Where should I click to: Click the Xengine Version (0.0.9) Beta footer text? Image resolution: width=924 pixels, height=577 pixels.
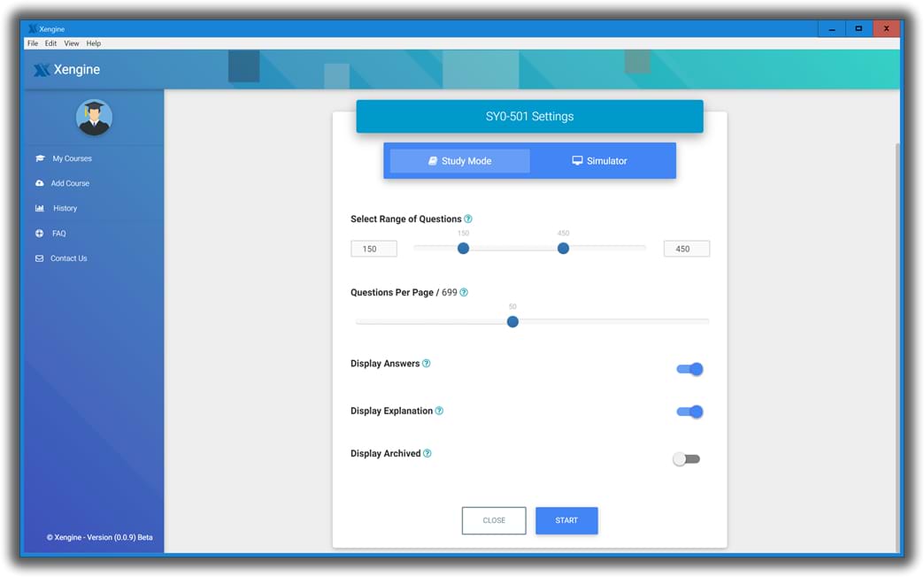click(x=100, y=537)
